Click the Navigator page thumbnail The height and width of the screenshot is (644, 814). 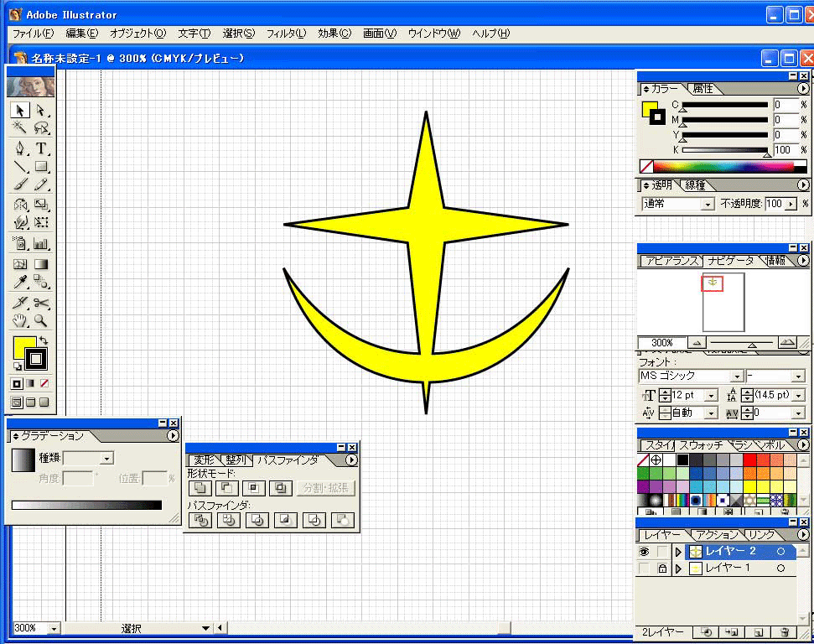click(x=723, y=301)
